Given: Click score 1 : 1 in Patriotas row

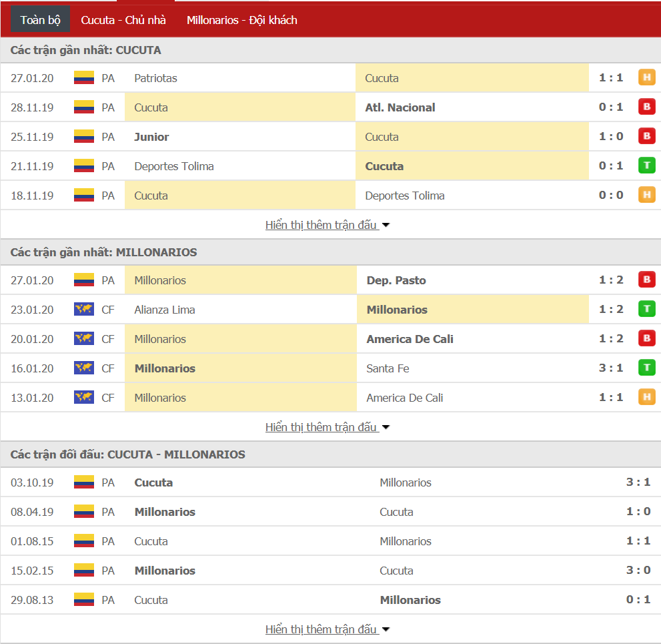Looking at the screenshot, I should [611, 77].
